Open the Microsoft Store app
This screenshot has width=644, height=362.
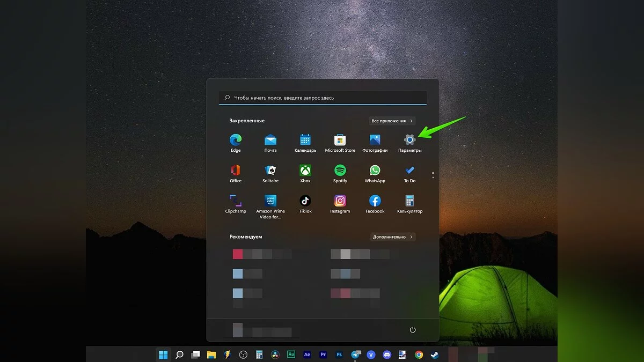(x=340, y=141)
